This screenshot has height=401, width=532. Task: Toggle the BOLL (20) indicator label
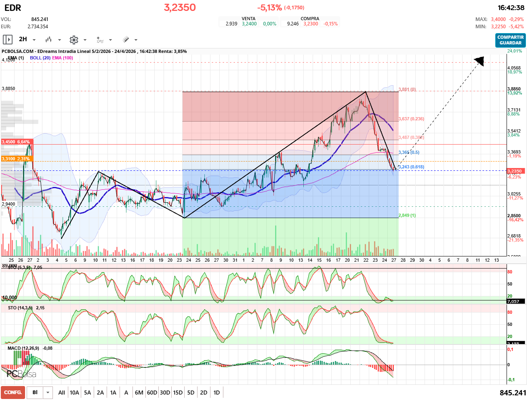(40, 58)
